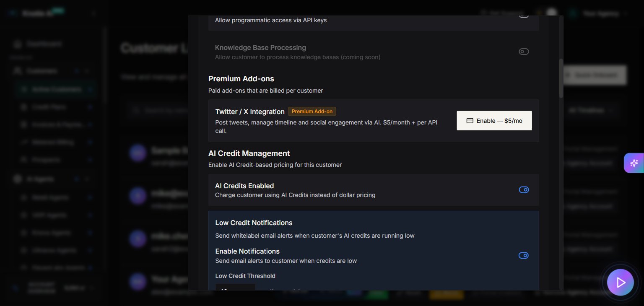The width and height of the screenshot is (644, 306).
Task: Collapse the Customers section chevron in sidebar
Action: (x=87, y=71)
